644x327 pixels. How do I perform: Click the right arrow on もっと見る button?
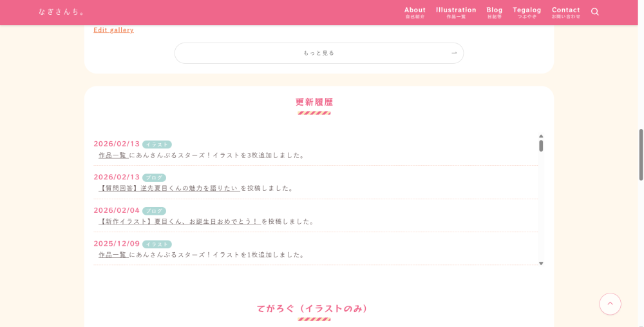[454, 53]
